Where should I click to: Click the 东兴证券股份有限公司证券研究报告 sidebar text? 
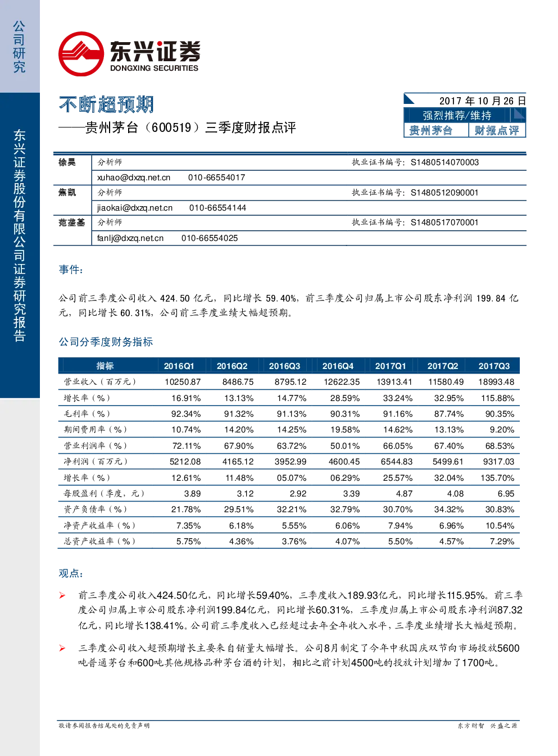(20, 235)
